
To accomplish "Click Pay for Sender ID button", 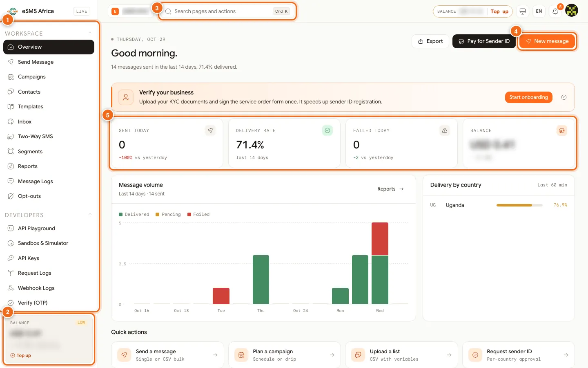I will pyautogui.click(x=484, y=41).
